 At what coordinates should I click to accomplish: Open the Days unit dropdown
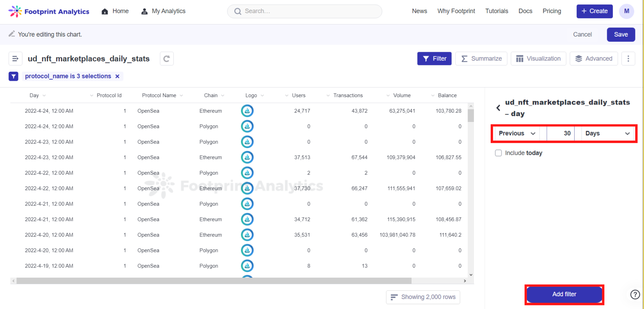[x=607, y=133]
